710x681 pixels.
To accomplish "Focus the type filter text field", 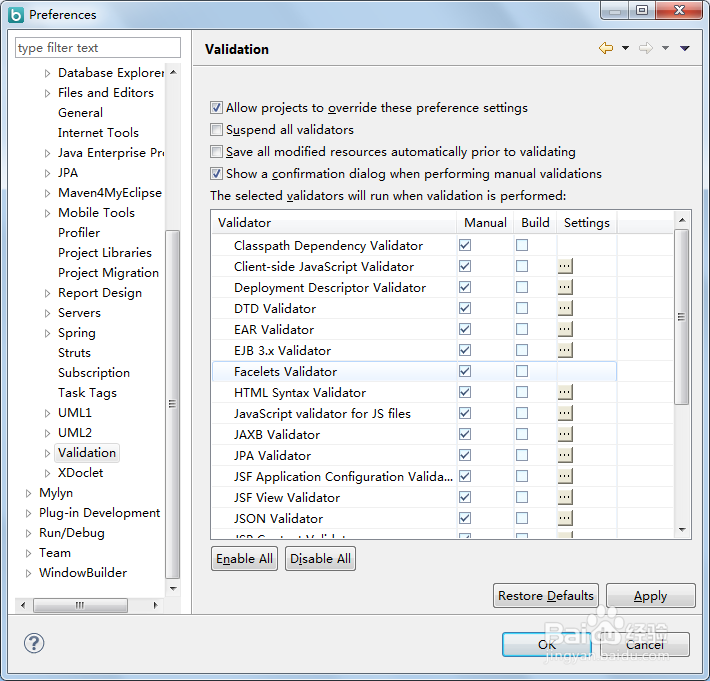I will [x=98, y=48].
